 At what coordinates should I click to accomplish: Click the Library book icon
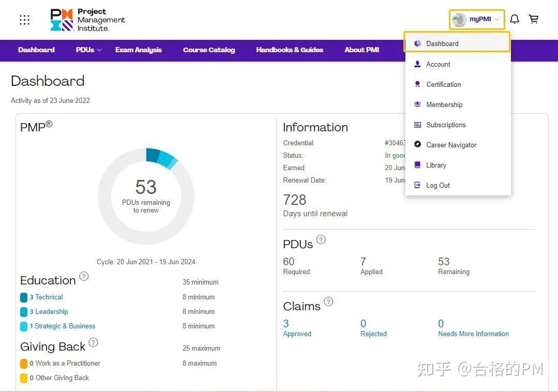click(x=417, y=164)
